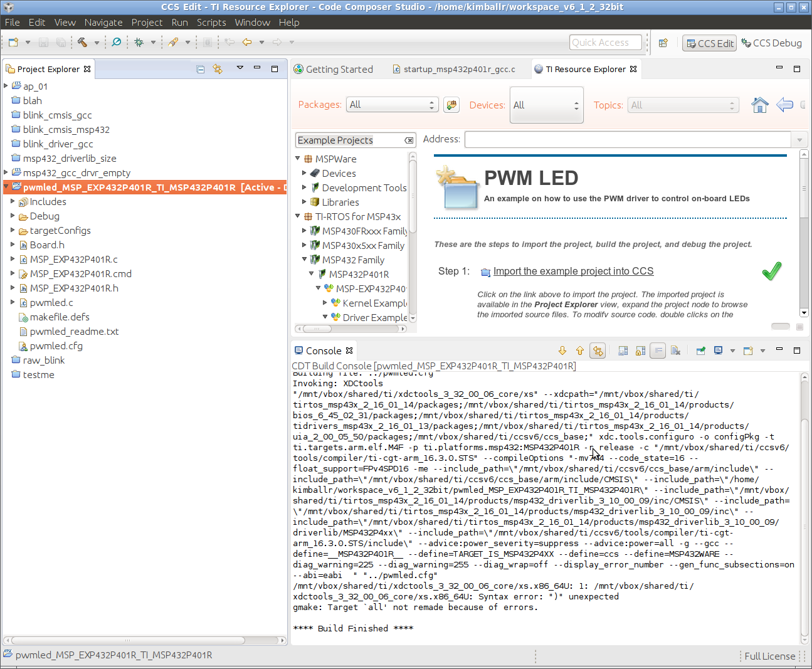
Task: Expand the Includes folder in project tree
Action: 13,201
